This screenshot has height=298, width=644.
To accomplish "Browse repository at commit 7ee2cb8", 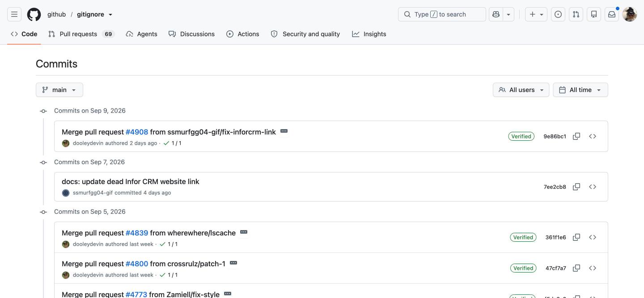I will 593,187.
